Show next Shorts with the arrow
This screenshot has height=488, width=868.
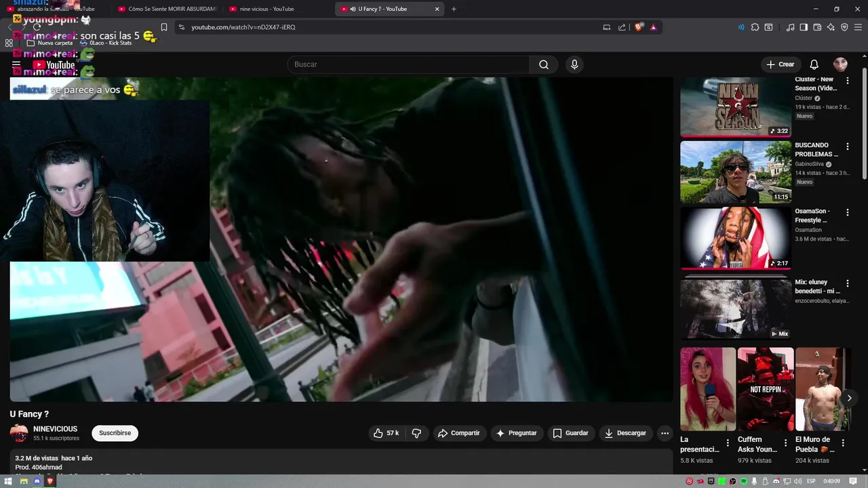[849, 398]
